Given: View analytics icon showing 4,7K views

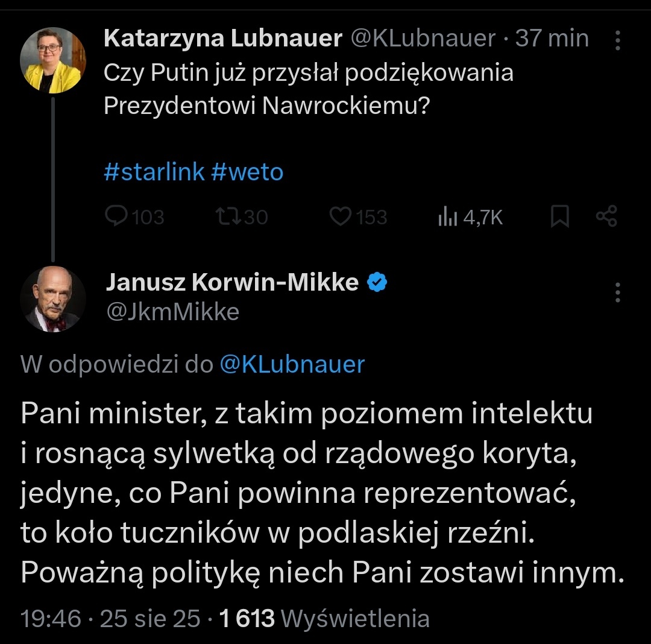Looking at the screenshot, I should (446, 217).
